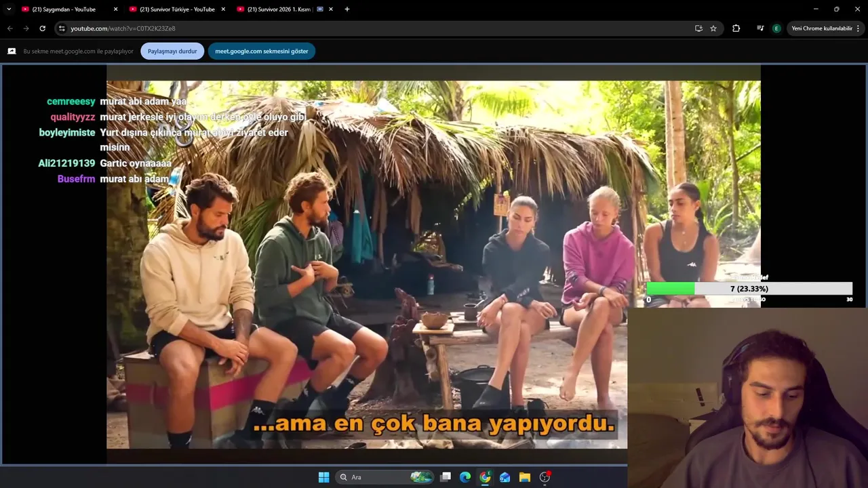Show the meet.google.com tab button
The image size is (868, 488).
point(262,52)
